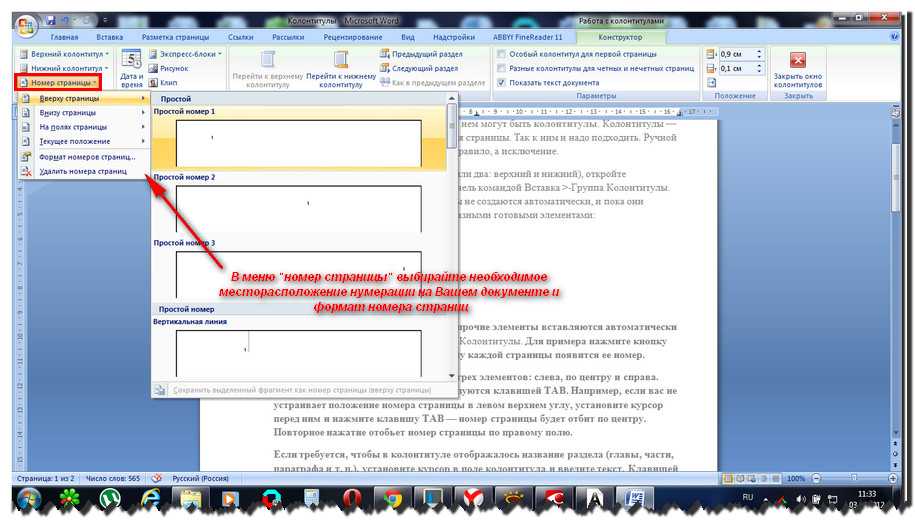Screen dimensions: 915x525
Task: Open Экспресс-блоки dropdown
Action: pyautogui.click(x=185, y=54)
